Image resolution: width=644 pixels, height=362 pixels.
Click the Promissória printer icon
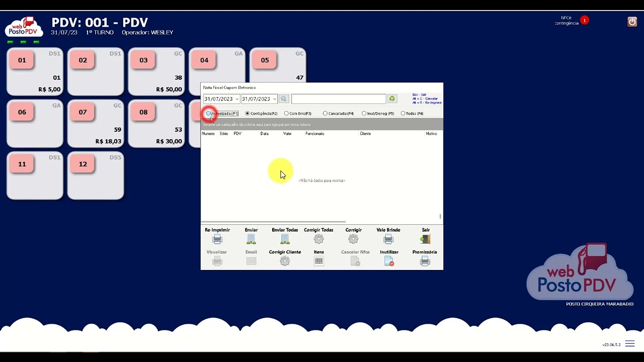425,261
